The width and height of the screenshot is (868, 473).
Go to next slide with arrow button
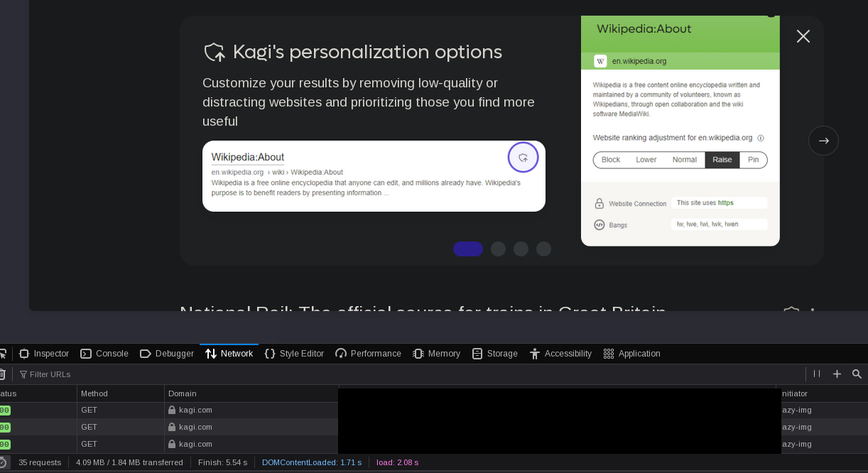823,141
